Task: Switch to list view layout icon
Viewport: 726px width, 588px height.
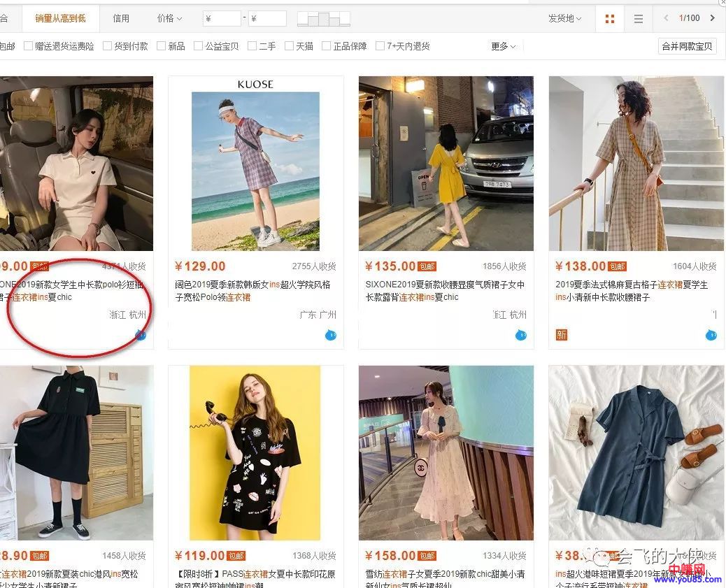Action: 638,19
